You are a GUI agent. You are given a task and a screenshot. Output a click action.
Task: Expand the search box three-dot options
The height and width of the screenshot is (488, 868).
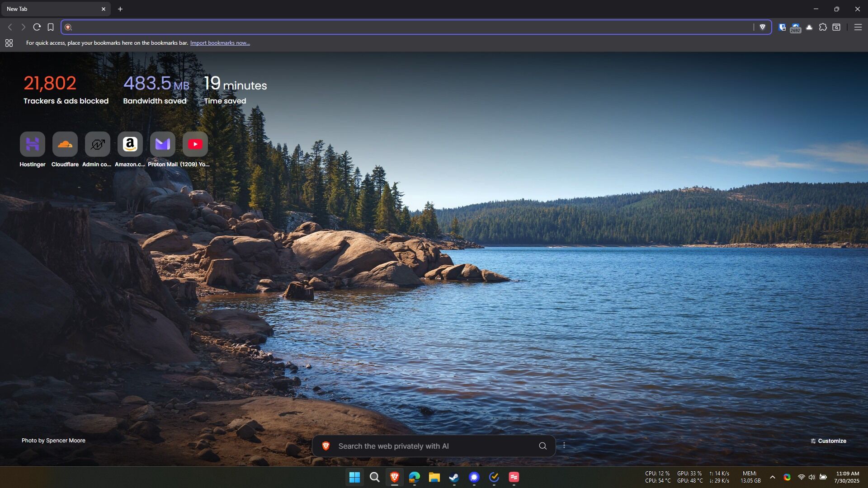(x=564, y=446)
